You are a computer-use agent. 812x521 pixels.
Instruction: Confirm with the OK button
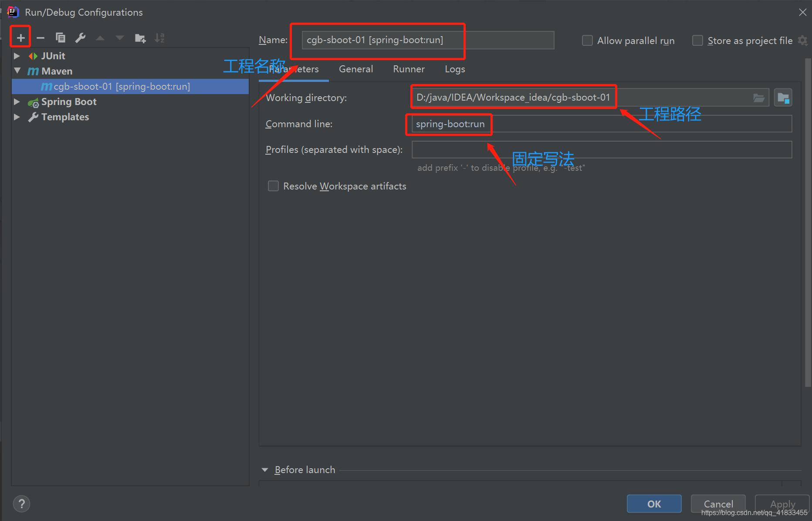coord(654,504)
